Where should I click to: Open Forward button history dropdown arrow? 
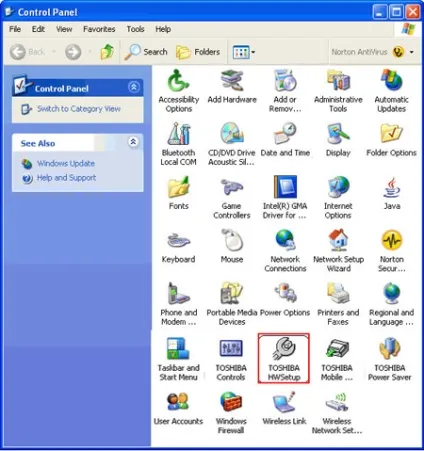[x=90, y=52]
